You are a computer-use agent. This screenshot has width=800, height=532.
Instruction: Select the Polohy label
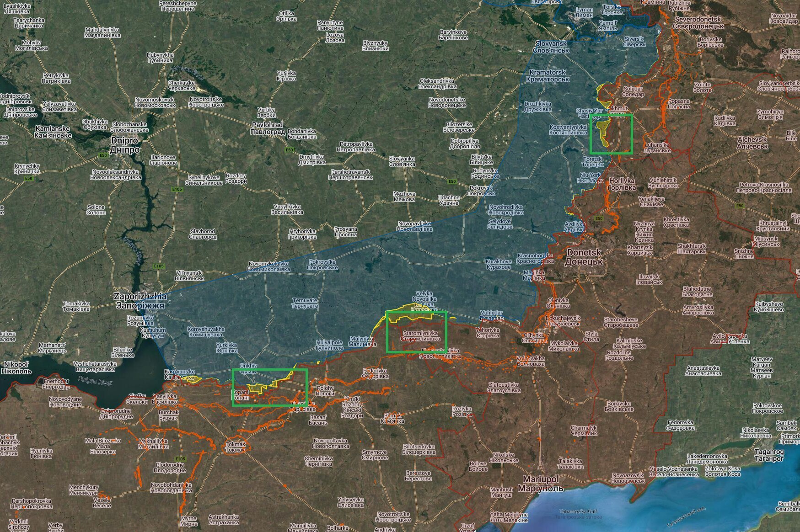pyautogui.click(x=325, y=391)
